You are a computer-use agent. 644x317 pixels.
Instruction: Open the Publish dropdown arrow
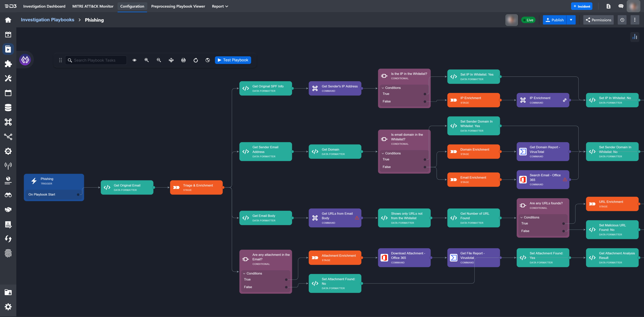(x=571, y=20)
